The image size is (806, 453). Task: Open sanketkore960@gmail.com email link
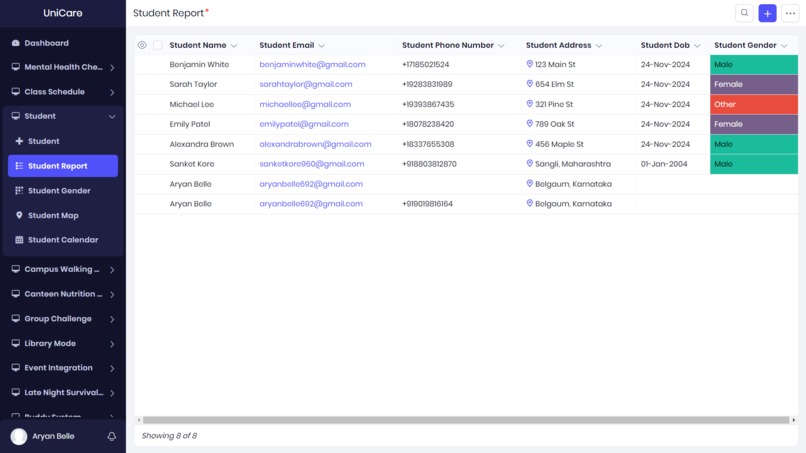312,164
